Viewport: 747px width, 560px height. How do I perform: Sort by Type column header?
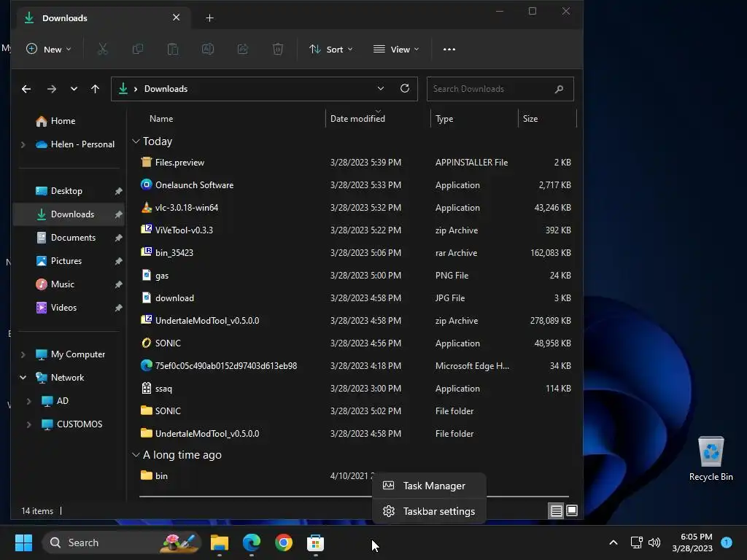point(444,119)
